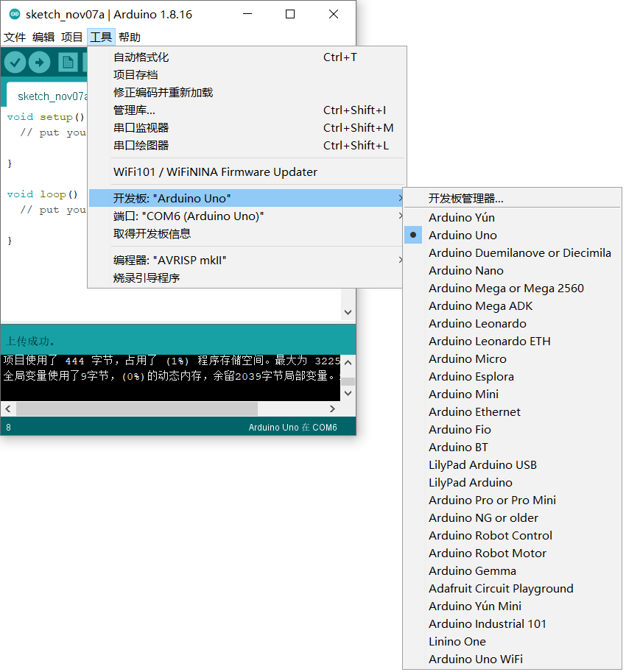Select Arduino Nano board
Image resolution: width=626 pixels, height=672 pixels.
point(513,270)
